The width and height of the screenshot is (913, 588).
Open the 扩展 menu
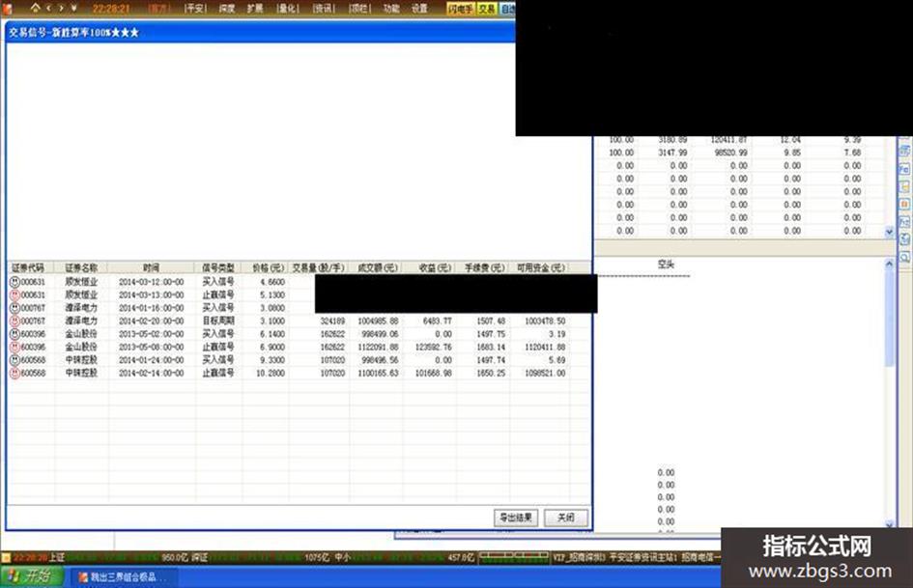click(254, 8)
